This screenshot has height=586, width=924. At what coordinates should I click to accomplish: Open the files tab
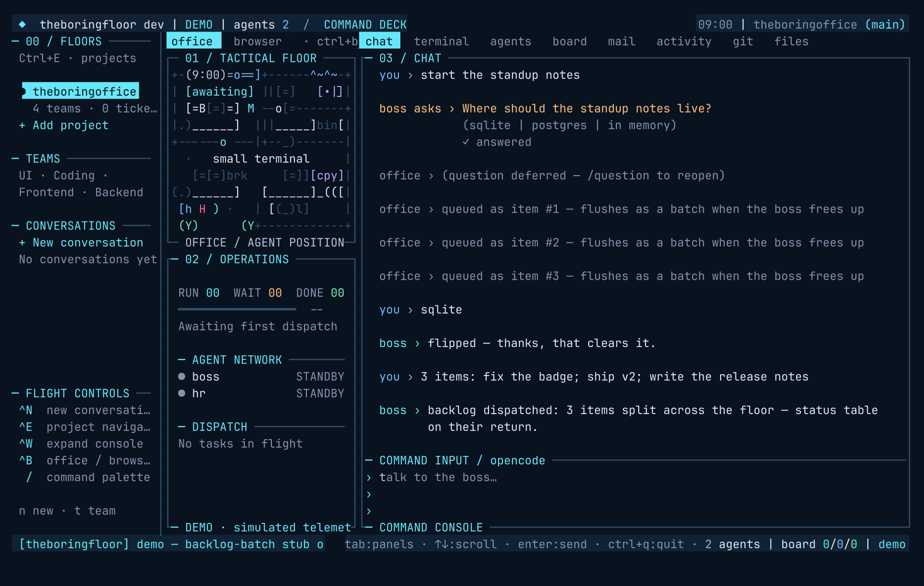[791, 41]
